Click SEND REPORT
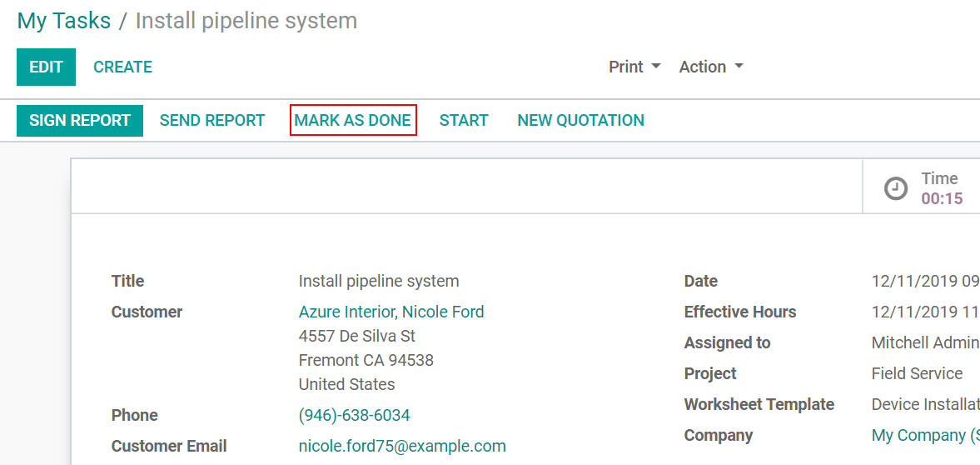The image size is (980, 465). 212,120
